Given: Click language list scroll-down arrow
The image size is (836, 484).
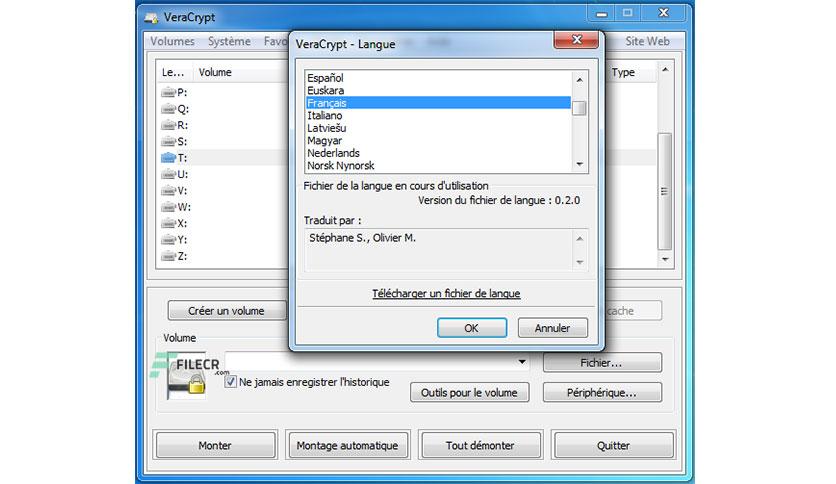Looking at the screenshot, I should 580,164.
